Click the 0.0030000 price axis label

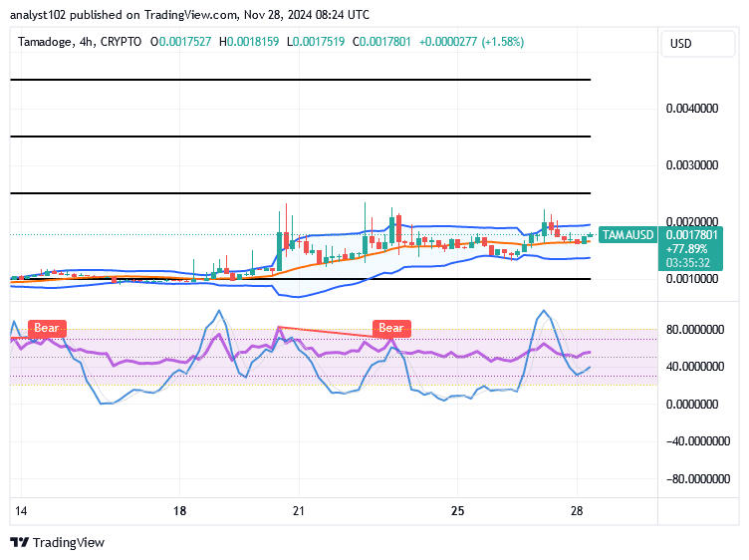point(692,165)
